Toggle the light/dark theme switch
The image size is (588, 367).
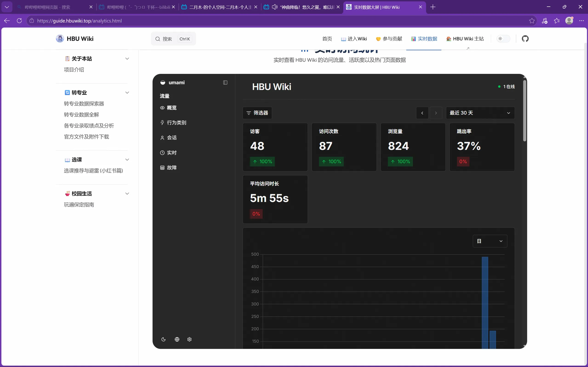[x=503, y=39]
